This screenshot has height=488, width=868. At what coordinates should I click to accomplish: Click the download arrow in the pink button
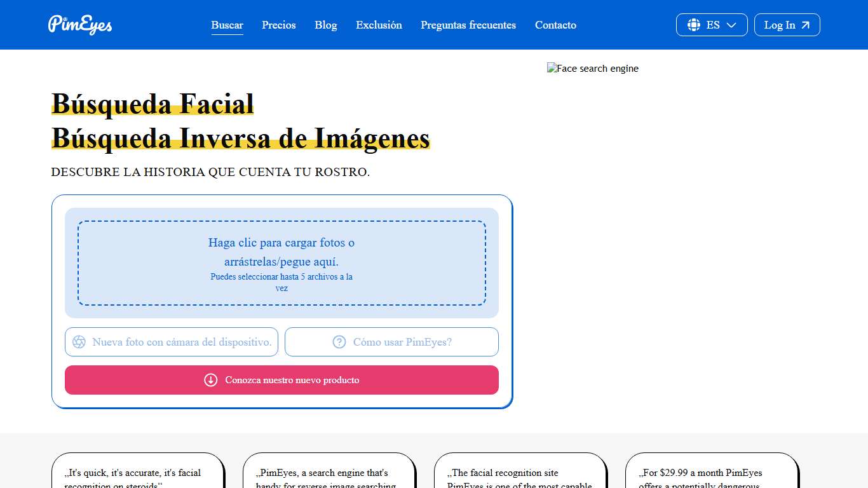click(210, 380)
